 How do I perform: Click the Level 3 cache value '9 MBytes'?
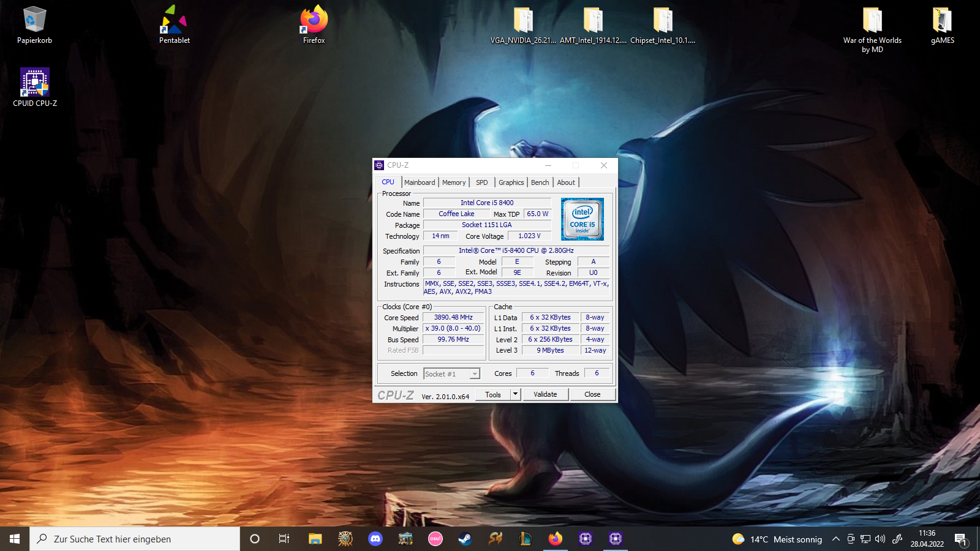pyautogui.click(x=550, y=350)
